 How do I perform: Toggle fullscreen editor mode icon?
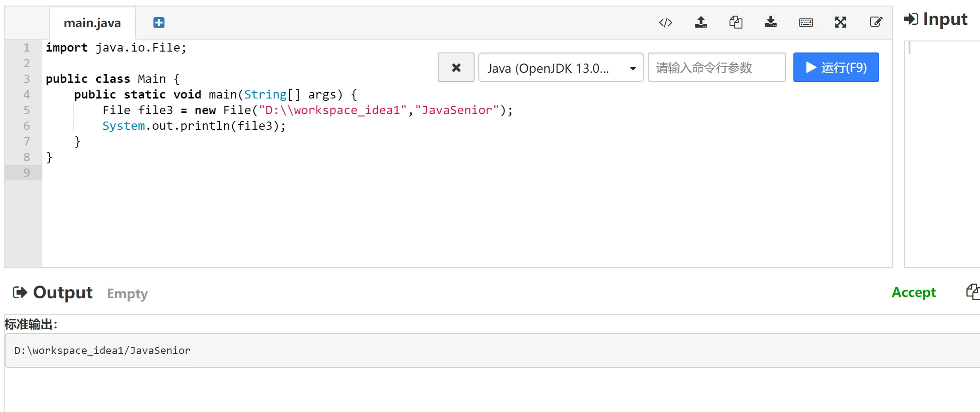[840, 22]
